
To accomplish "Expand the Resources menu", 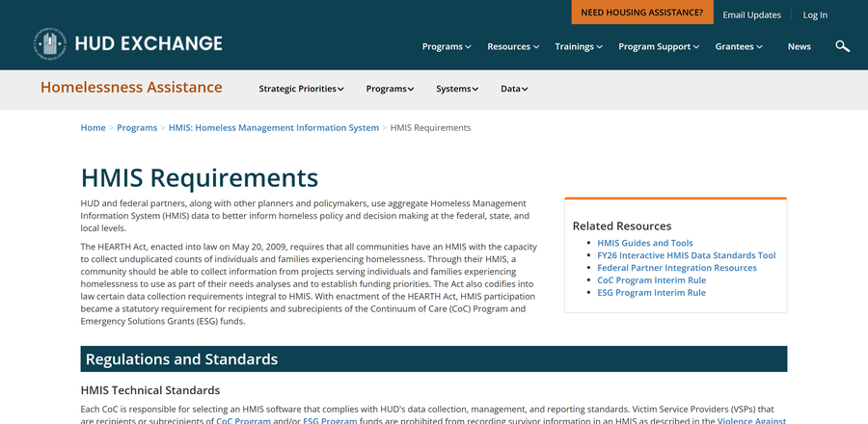I will point(513,46).
